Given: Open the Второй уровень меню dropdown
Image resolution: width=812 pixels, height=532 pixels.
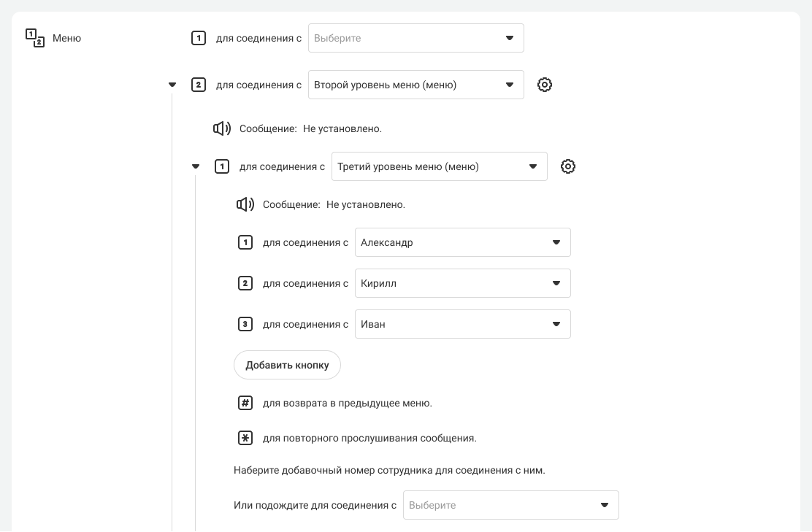Looking at the screenshot, I should click(x=415, y=85).
